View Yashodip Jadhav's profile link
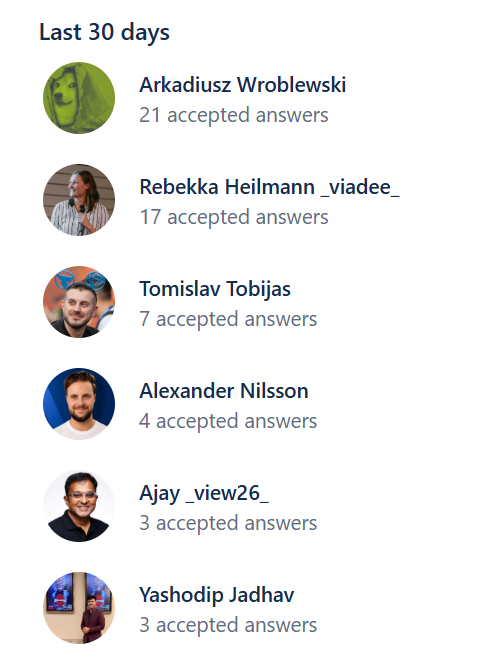 click(217, 596)
